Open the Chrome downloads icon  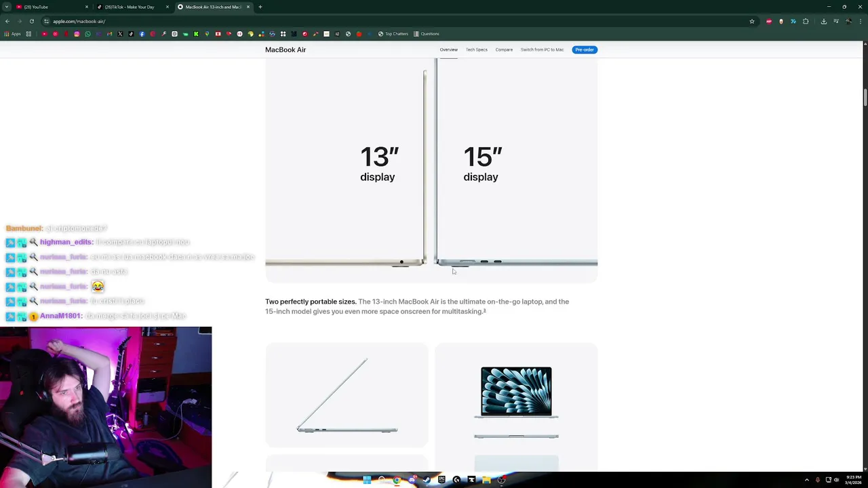[x=824, y=21]
